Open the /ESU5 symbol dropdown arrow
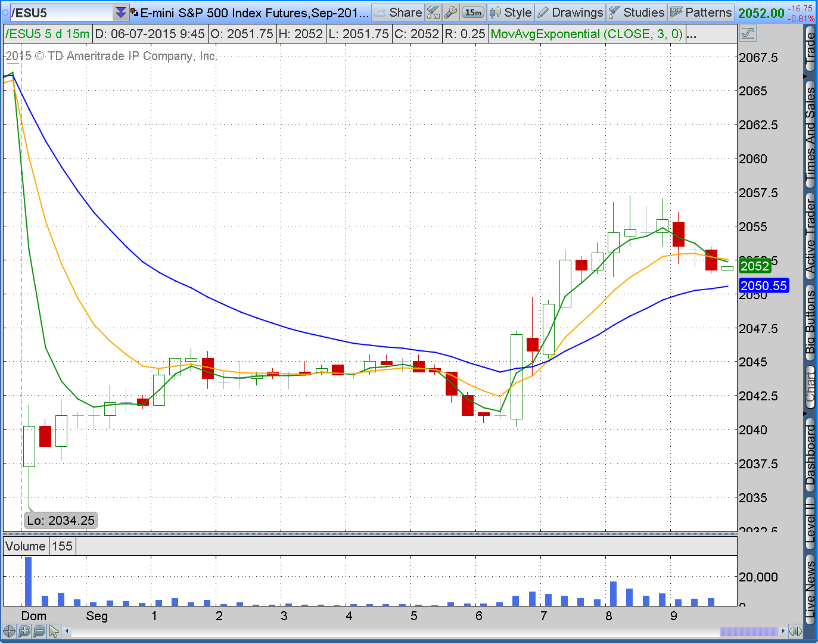Viewport: 818px width, 644px height. (121, 13)
